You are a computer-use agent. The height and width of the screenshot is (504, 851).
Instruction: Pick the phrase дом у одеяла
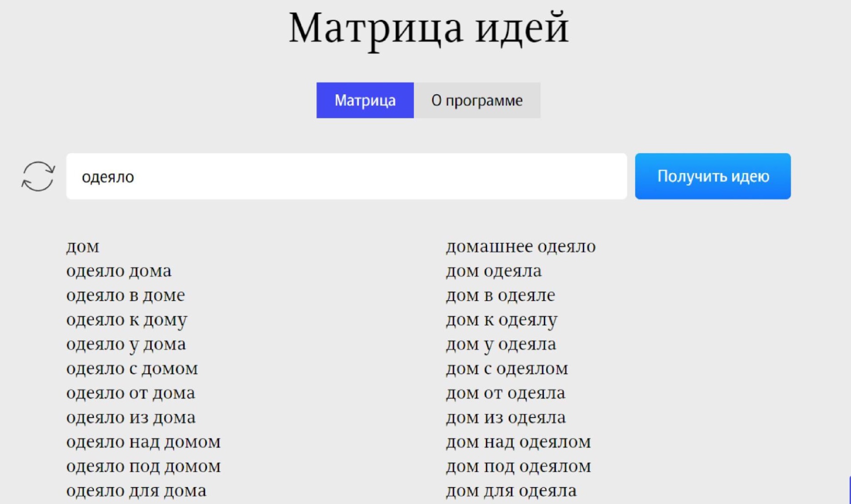(501, 344)
